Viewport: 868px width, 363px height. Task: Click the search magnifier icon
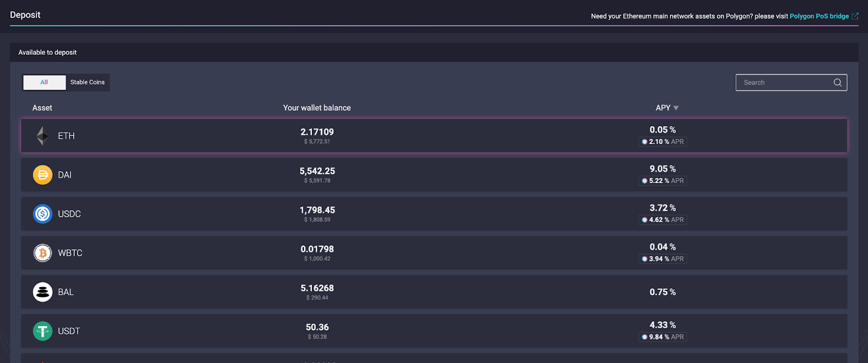(x=838, y=82)
